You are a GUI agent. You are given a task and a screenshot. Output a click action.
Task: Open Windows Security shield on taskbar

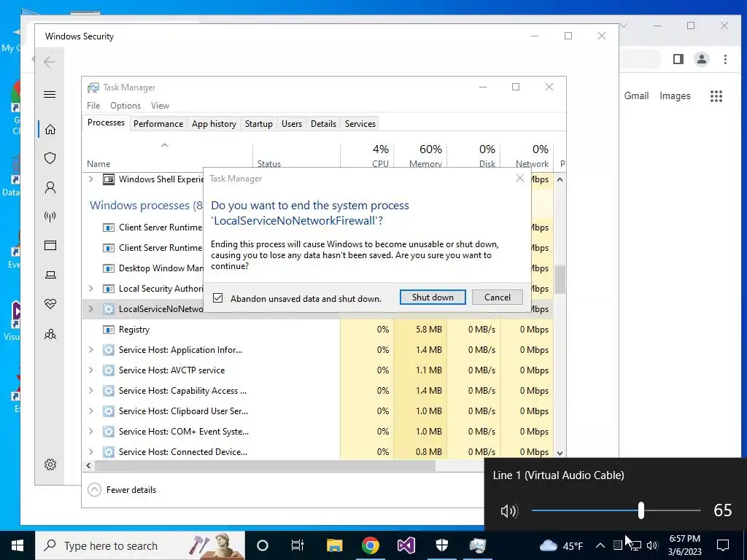click(441, 545)
